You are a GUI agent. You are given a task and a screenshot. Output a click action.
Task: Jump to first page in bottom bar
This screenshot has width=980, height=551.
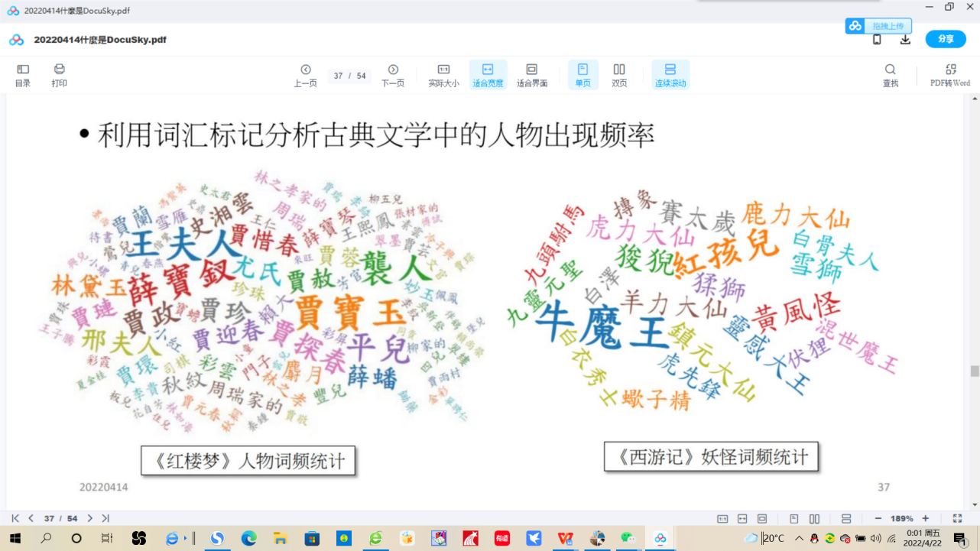(x=15, y=518)
